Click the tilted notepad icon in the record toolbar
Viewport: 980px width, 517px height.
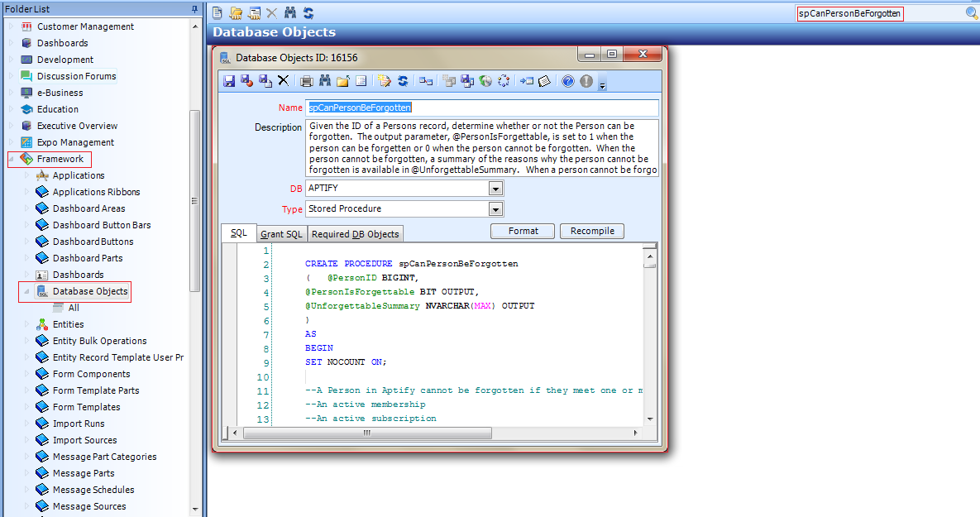tap(544, 80)
